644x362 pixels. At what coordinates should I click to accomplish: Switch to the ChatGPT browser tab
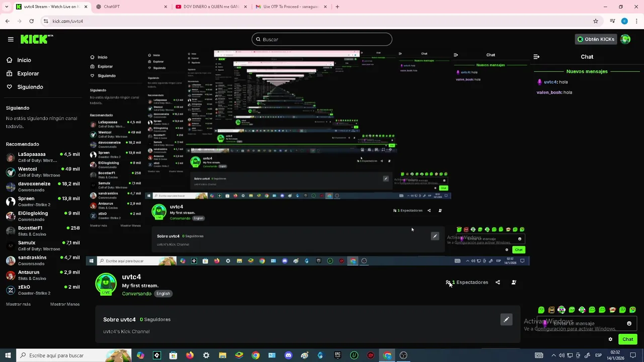click(132, 7)
